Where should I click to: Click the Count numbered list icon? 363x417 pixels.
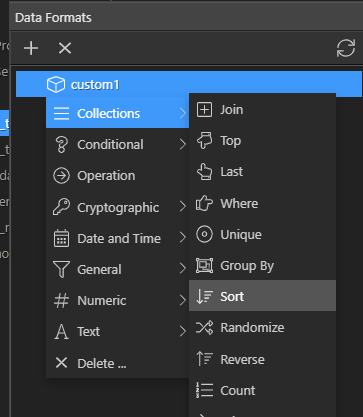[x=204, y=390]
